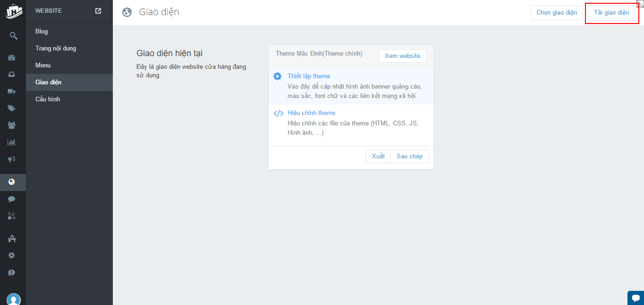Open the chat speech bubble sidebar icon
The image size is (644, 305).
(x=12, y=199)
